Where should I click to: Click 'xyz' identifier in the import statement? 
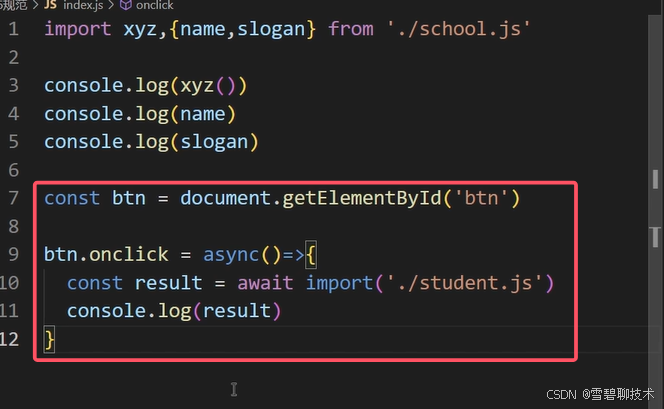click(140, 29)
